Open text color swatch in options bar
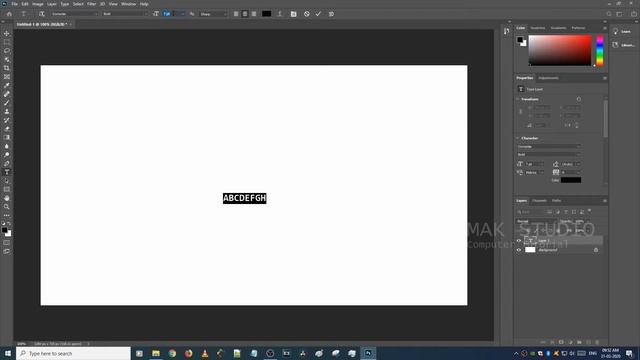Image resolution: width=640 pixels, height=360 pixels. pyautogui.click(x=267, y=14)
